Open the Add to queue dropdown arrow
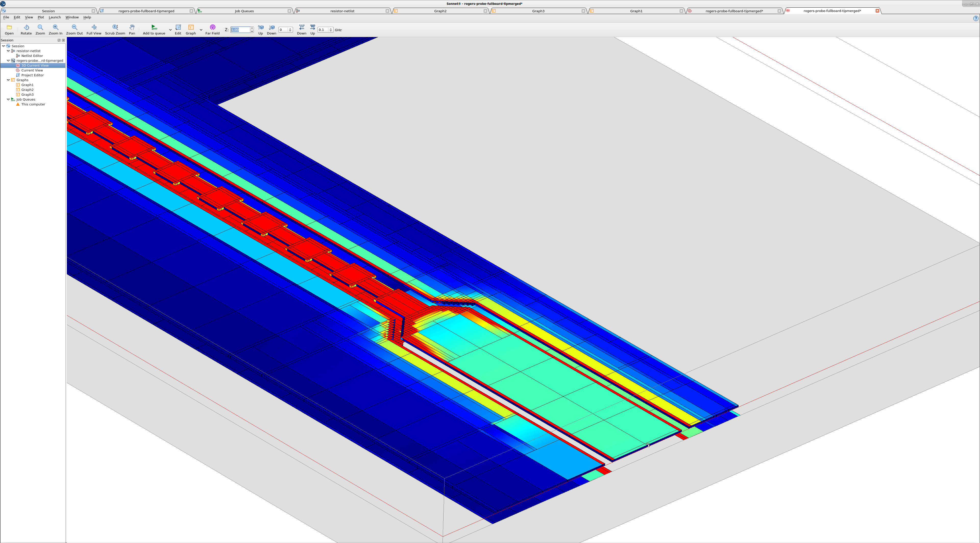Image resolution: width=980 pixels, height=543 pixels. [x=170, y=30]
